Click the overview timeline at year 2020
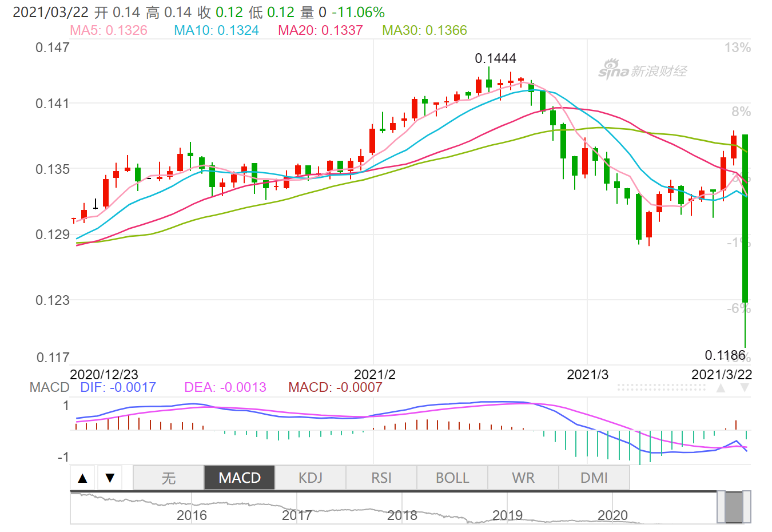The image size is (772, 532). tap(612, 515)
